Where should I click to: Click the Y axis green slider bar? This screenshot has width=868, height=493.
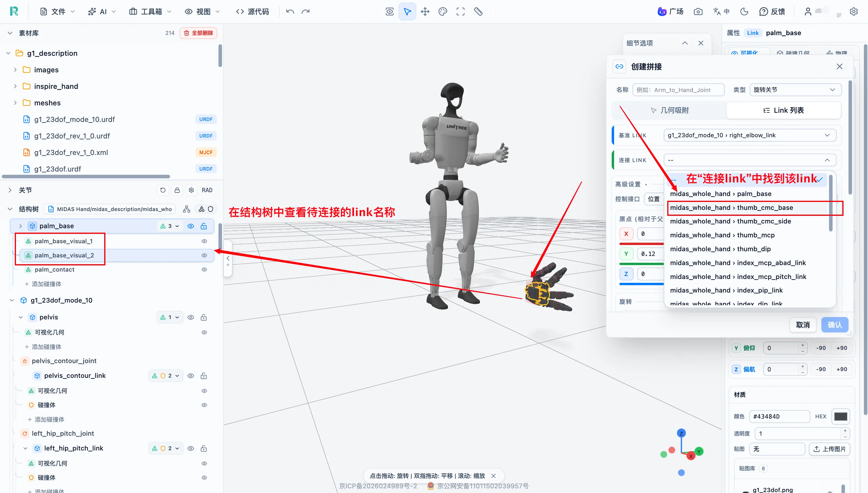point(641,263)
